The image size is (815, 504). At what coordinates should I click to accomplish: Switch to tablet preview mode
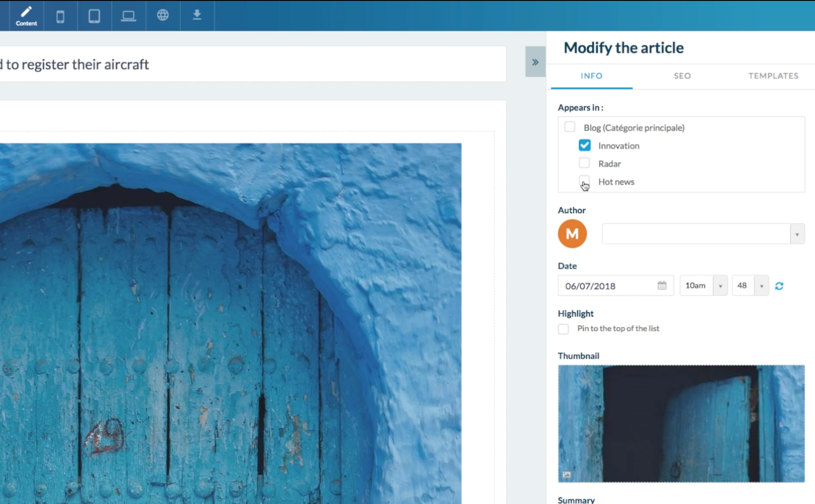tap(94, 16)
